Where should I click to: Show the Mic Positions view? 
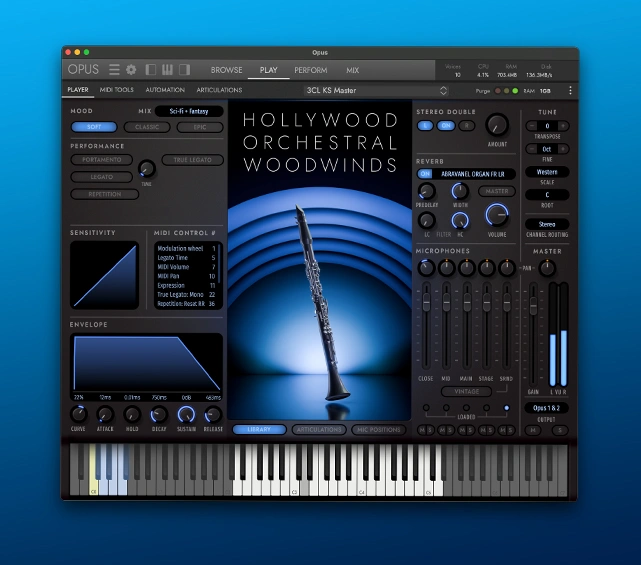(x=379, y=430)
